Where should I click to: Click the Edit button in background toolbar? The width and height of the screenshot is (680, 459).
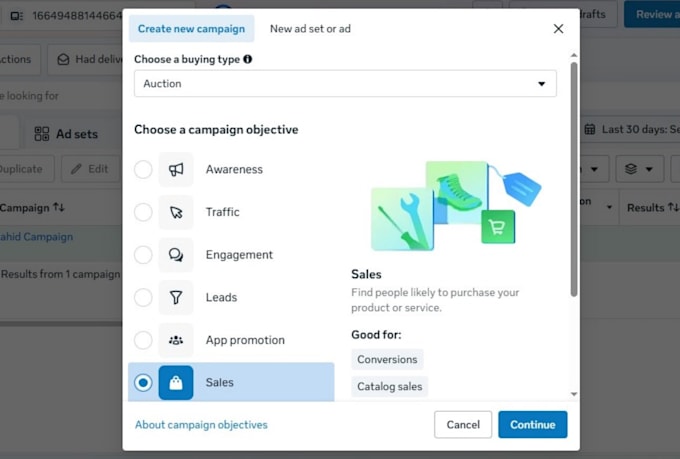tap(90, 169)
